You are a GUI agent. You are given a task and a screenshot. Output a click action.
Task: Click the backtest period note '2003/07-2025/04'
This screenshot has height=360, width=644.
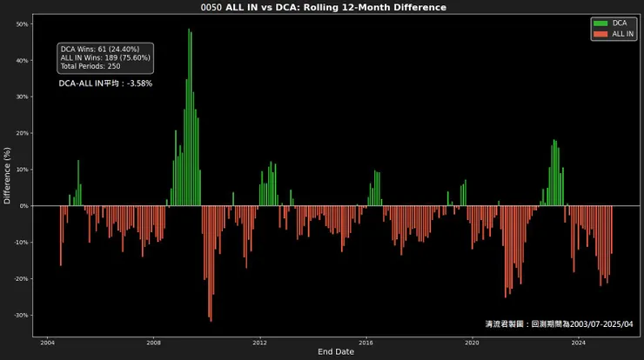[x=601, y=324]
